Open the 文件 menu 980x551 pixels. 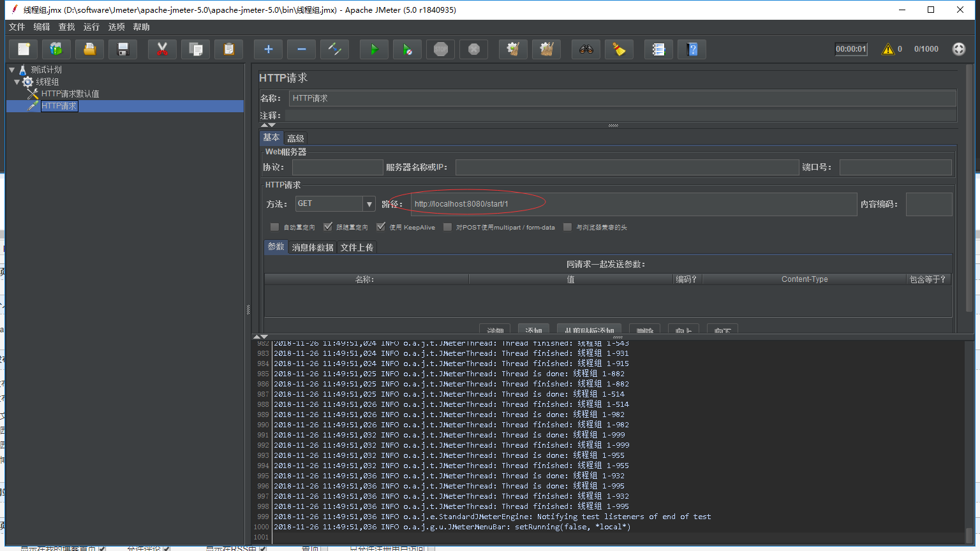tap(17, 27)
